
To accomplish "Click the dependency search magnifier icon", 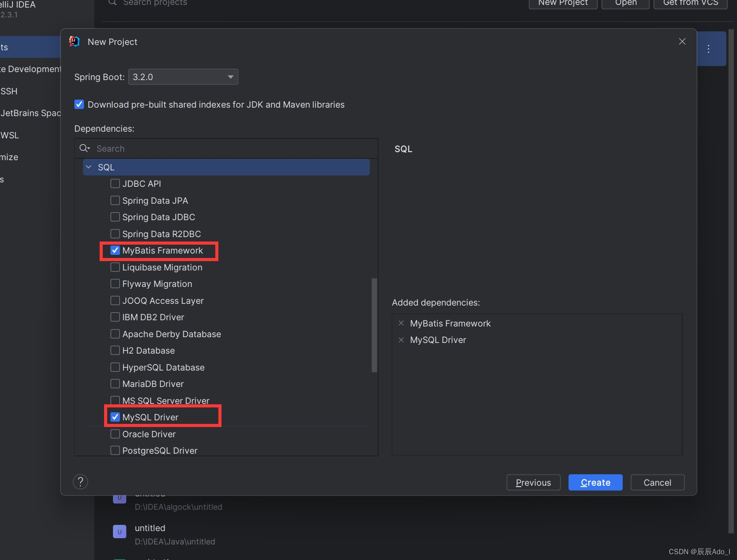I will [x=84, y=148].
